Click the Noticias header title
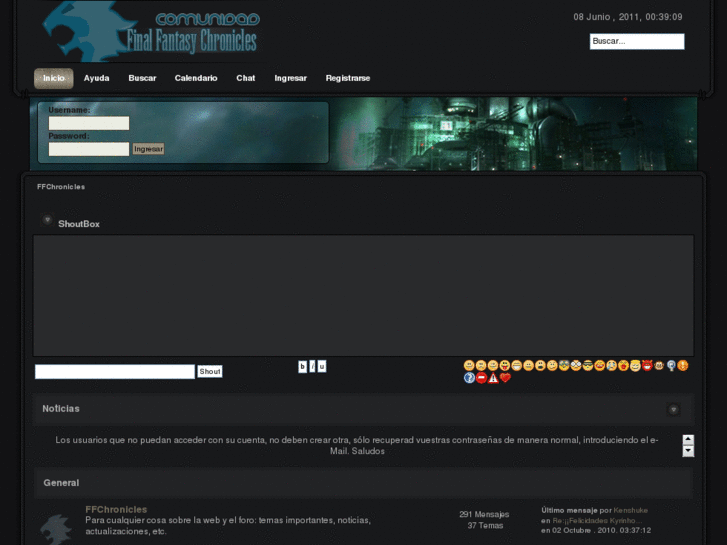The image size is (727, 545). click(x=61, y=409)
